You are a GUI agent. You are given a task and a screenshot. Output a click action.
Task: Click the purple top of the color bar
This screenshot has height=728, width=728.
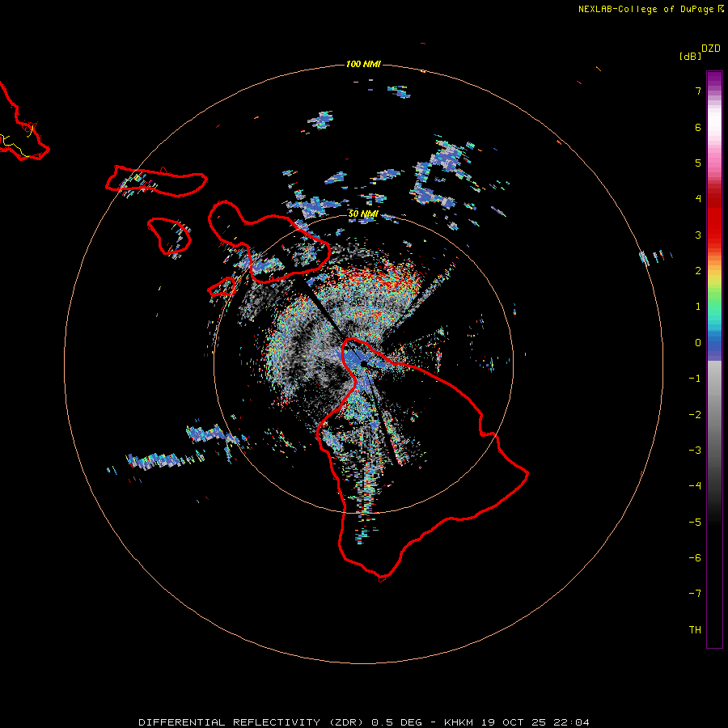click(714, 79)
